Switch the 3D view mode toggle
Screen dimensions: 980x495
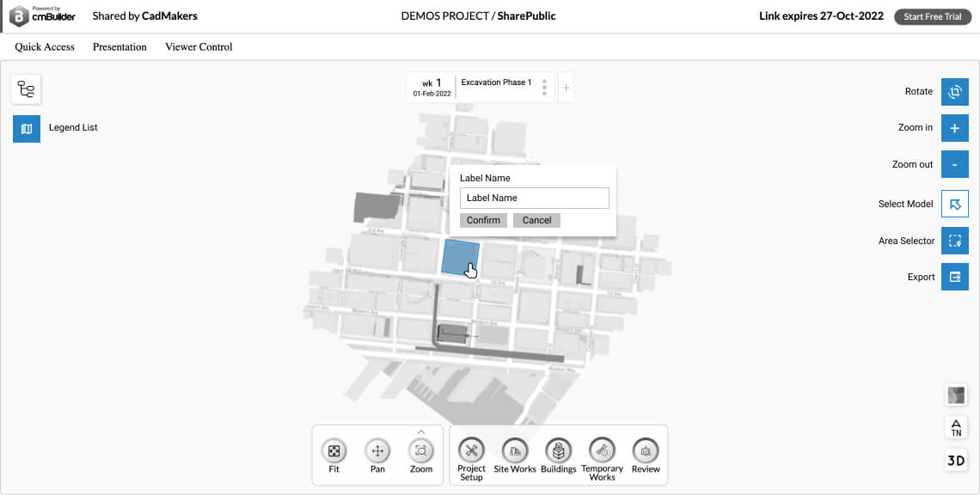955,460
